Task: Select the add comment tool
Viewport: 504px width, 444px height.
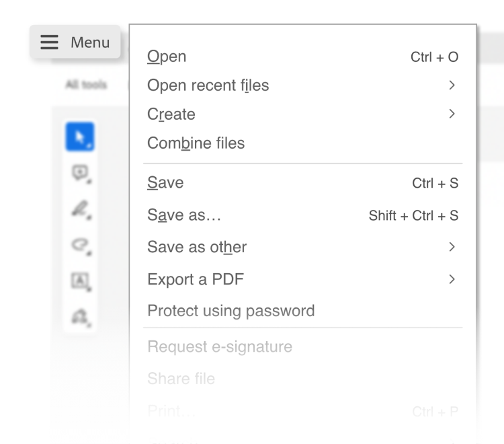Action: pos(80,174)
